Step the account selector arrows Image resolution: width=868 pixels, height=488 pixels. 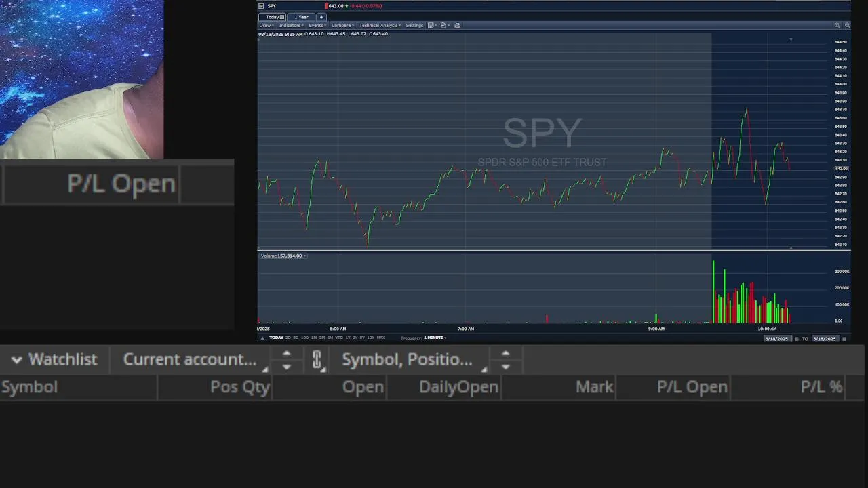click(286, 360)
